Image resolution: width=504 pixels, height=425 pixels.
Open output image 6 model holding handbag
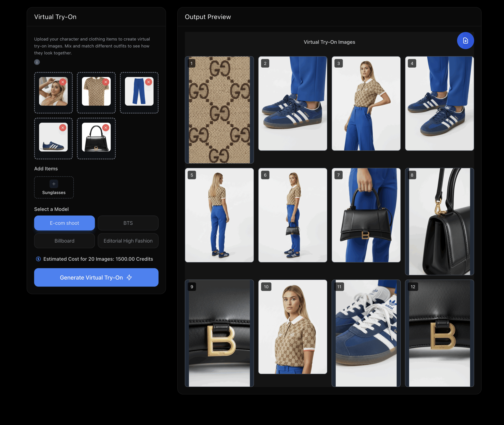tap(293, 215)
